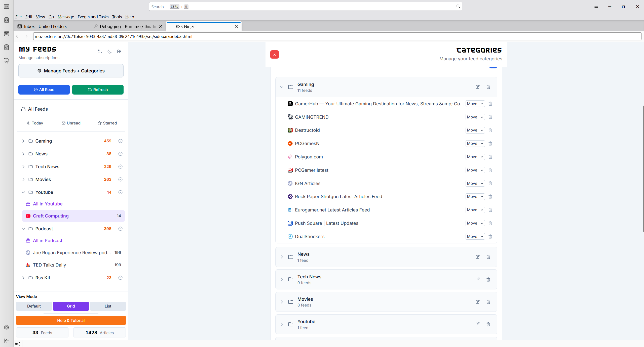Select the Default view mode

point(34,306)
